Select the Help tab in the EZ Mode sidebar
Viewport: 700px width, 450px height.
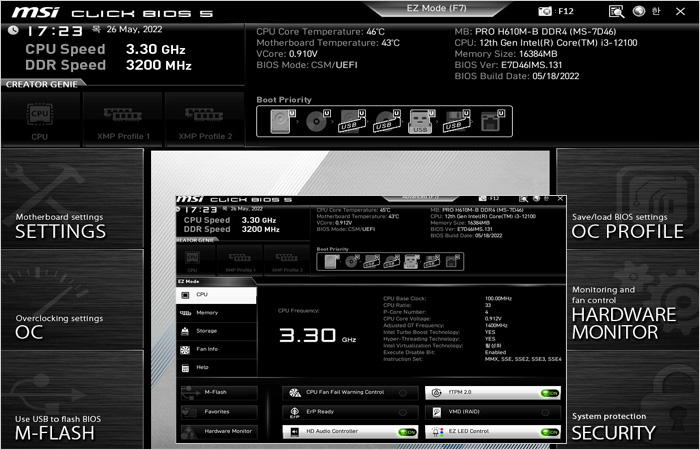(217, 367)
